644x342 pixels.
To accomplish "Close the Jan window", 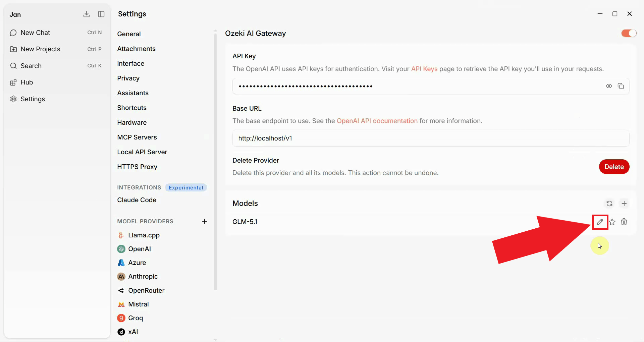I will coord(630,14).
